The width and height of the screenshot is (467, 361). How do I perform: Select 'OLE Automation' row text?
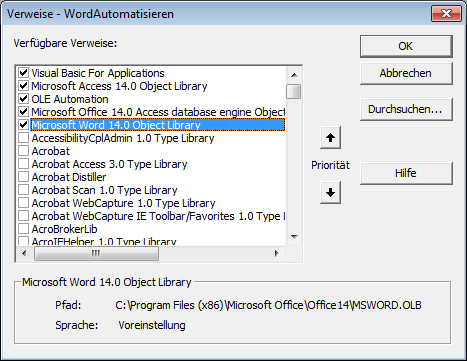click(x=70, y=99)
